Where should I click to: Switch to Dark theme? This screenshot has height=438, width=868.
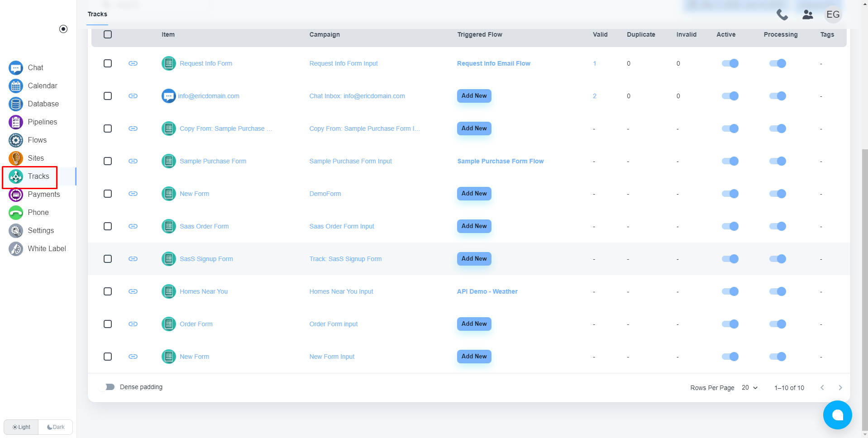[56, 427]
